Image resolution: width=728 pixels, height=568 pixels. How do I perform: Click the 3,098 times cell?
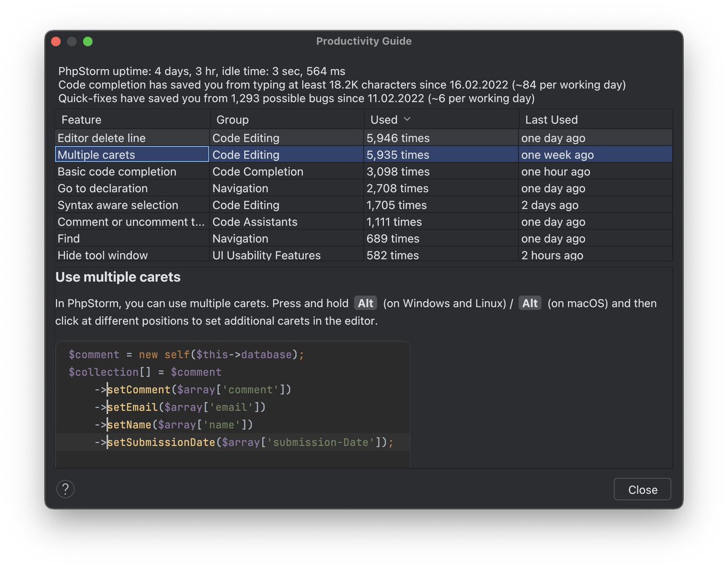[442, 172]
